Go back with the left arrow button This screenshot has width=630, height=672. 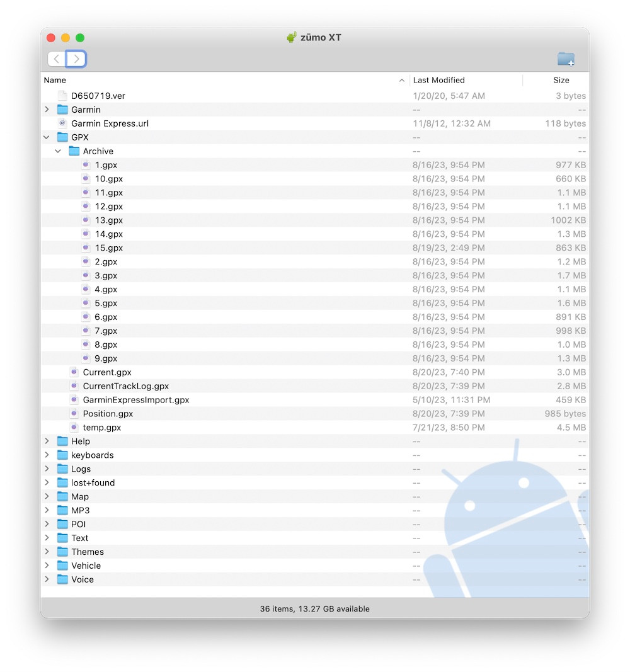point(57,59)
